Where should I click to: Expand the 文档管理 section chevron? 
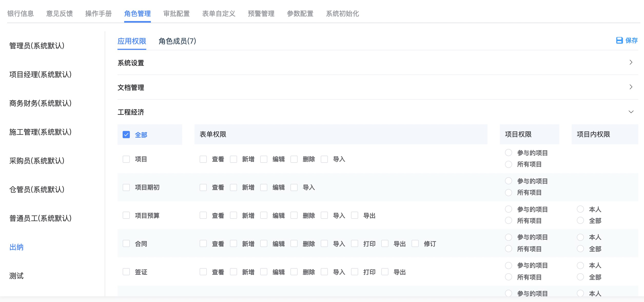(631, 87)
